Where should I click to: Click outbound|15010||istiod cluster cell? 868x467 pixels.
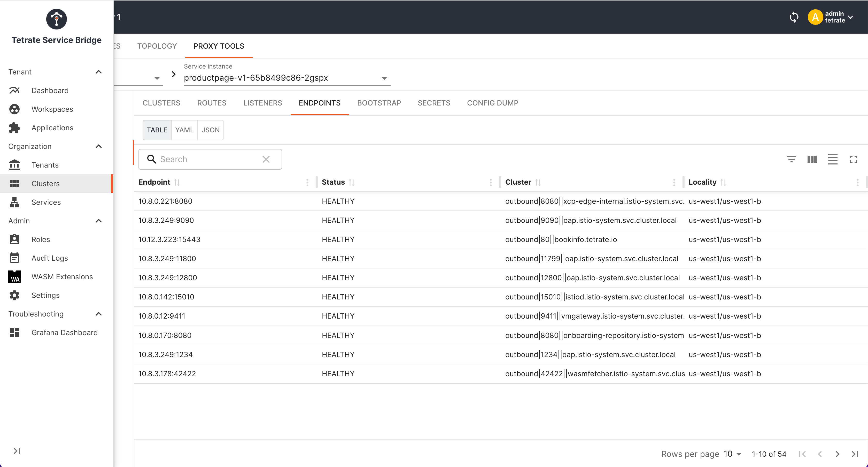coord(594,297)
